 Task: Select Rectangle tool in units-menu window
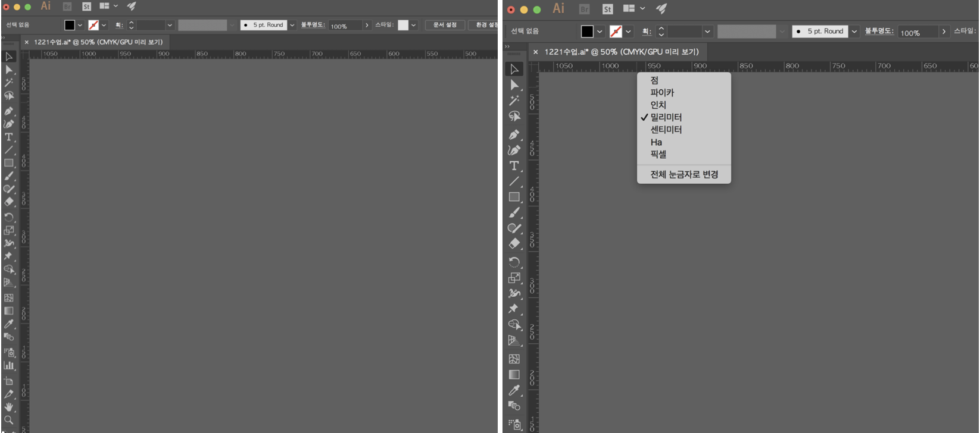coord(514,197)
